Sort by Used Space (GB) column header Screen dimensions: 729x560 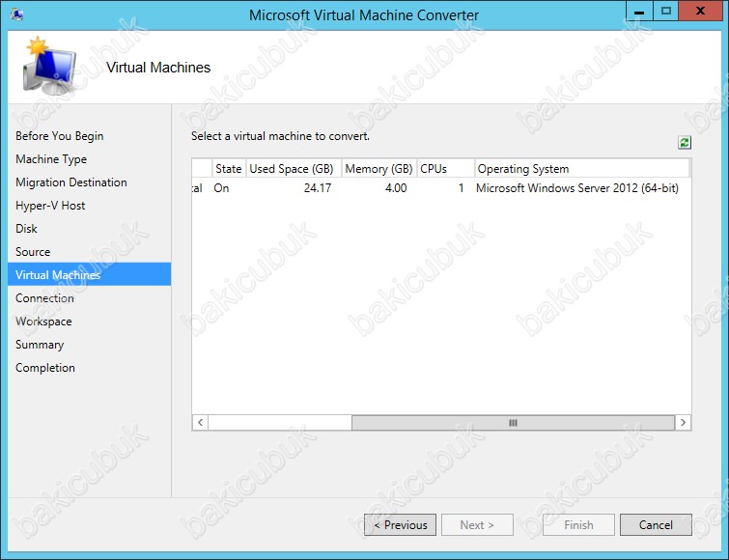tap(292, 168)
